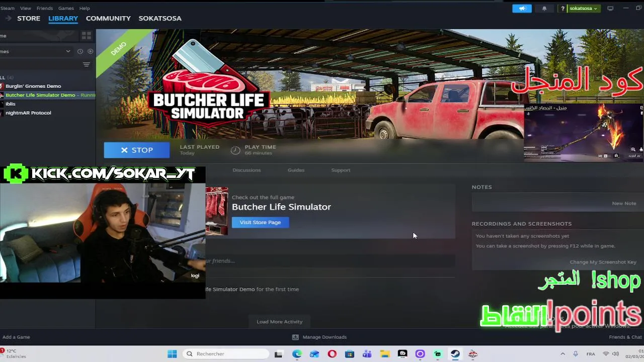Click Add a Game
This screenshot has height=362, width=644.
point(16,337)
